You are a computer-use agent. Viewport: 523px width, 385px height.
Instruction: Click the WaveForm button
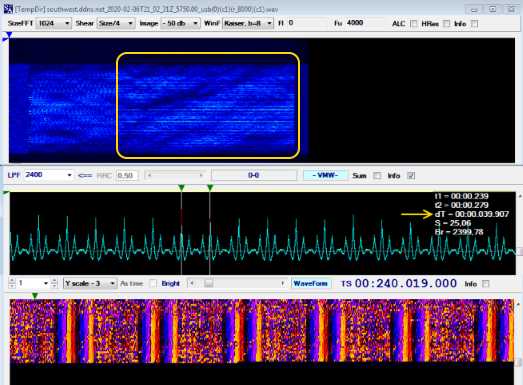[311, 284]
